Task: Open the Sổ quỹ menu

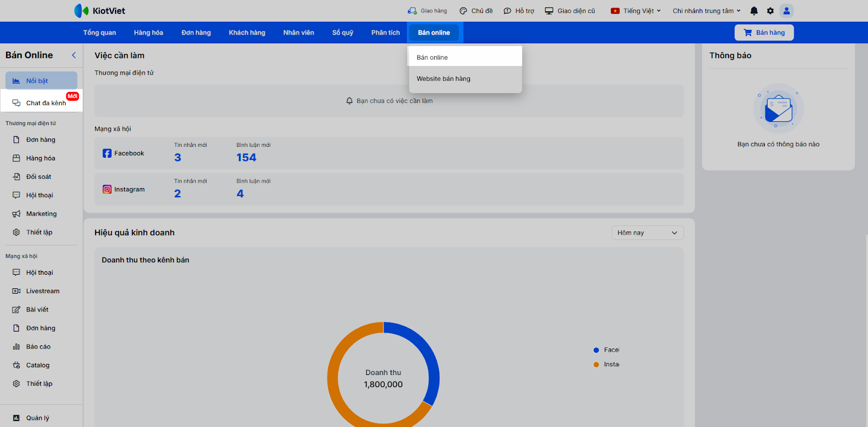Action: pos(343,33)
